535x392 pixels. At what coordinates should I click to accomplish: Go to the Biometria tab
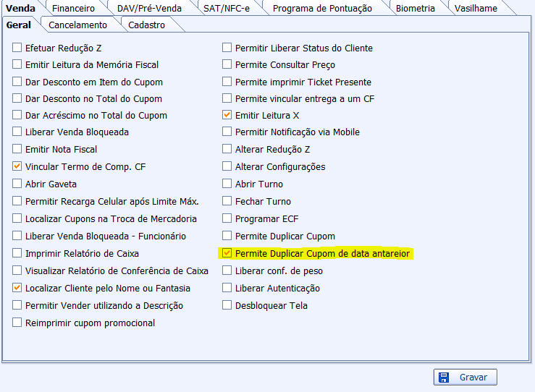coord(416,9)
